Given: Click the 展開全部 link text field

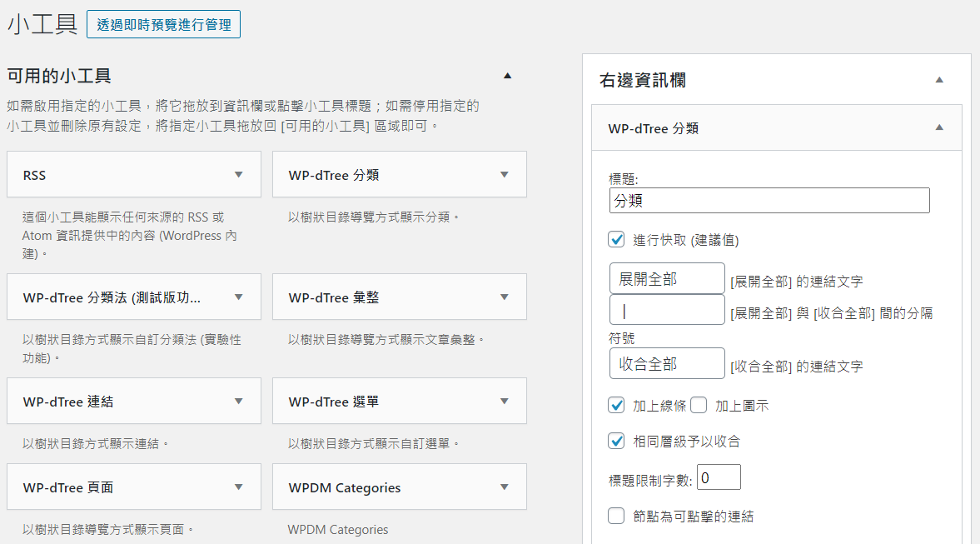Looking at the screenshot, I should click(667, 279).
